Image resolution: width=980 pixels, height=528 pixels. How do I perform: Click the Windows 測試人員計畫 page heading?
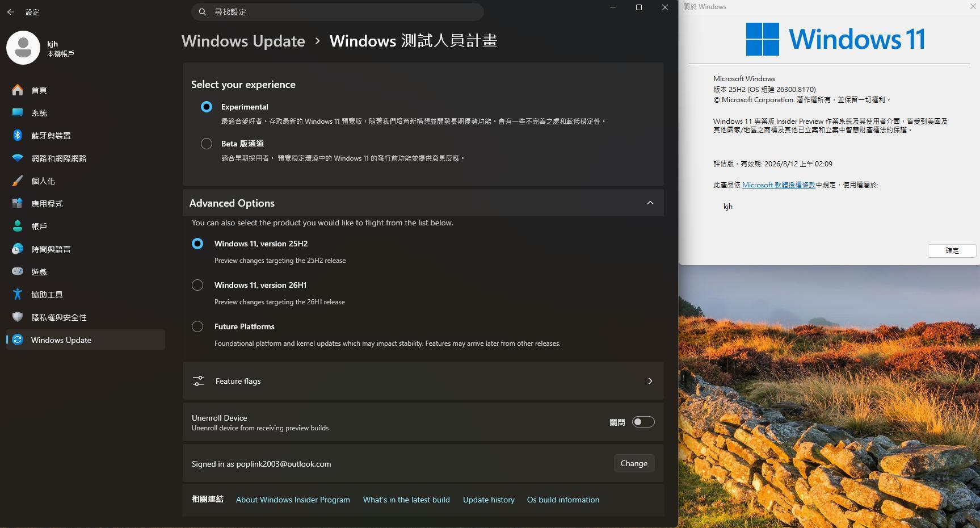tap(414, 41)
